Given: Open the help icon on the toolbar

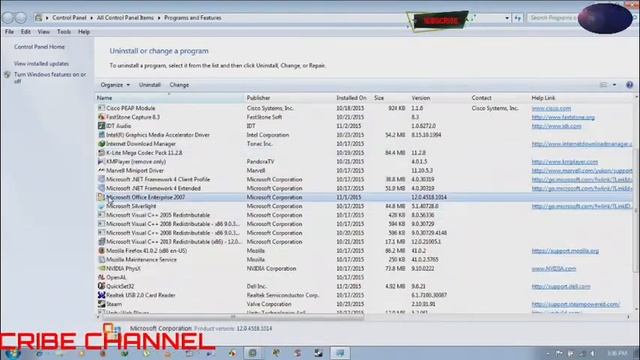Looking at the screenshot, I should tap(629, 85).
